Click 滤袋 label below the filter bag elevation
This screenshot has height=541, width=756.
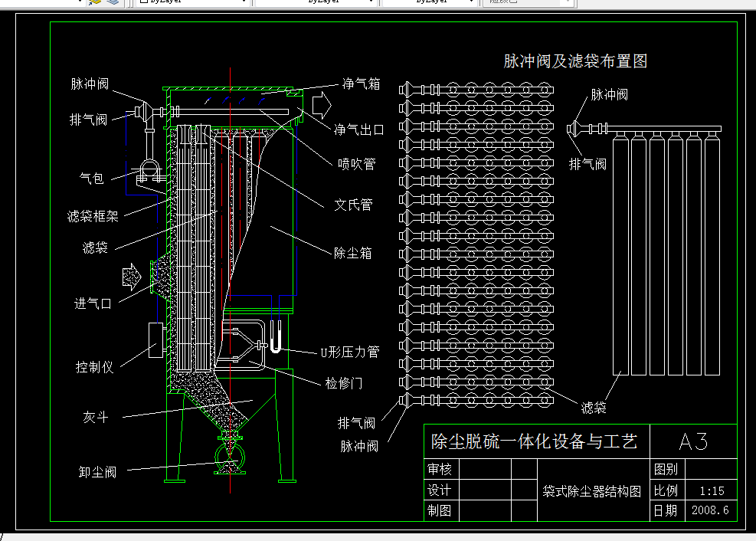tap(594, 408)
